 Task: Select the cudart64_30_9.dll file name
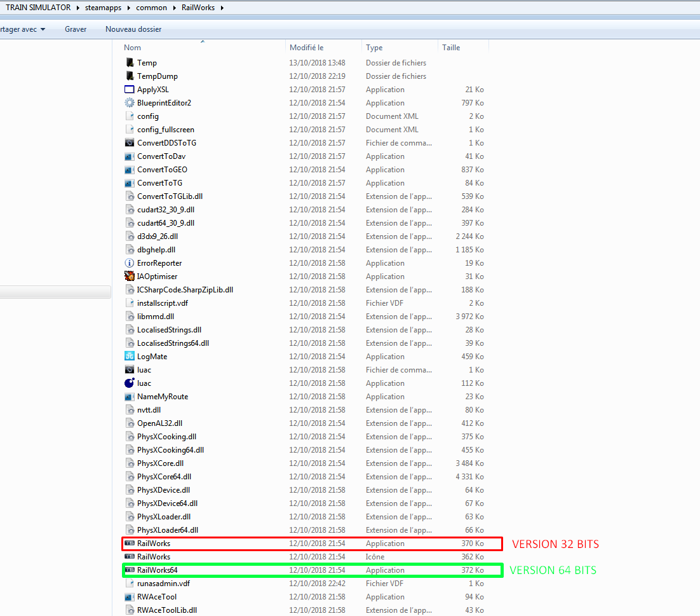166,223
